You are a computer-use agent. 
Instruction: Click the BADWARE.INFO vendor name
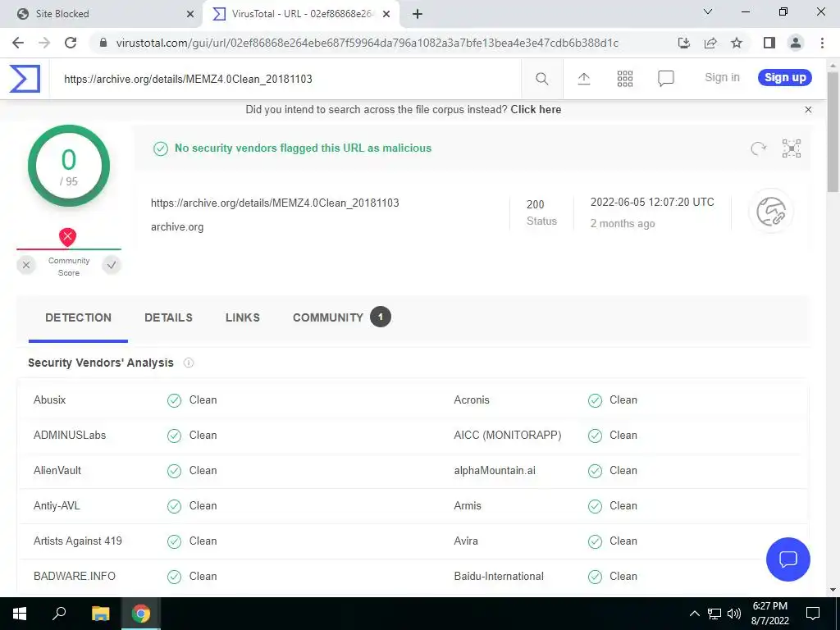pyautogui.click(x=75, y=577)
